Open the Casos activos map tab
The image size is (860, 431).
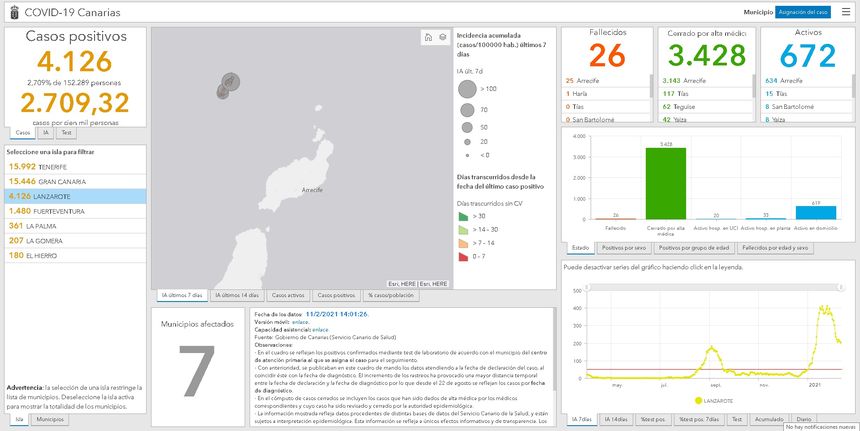[287, 296]
